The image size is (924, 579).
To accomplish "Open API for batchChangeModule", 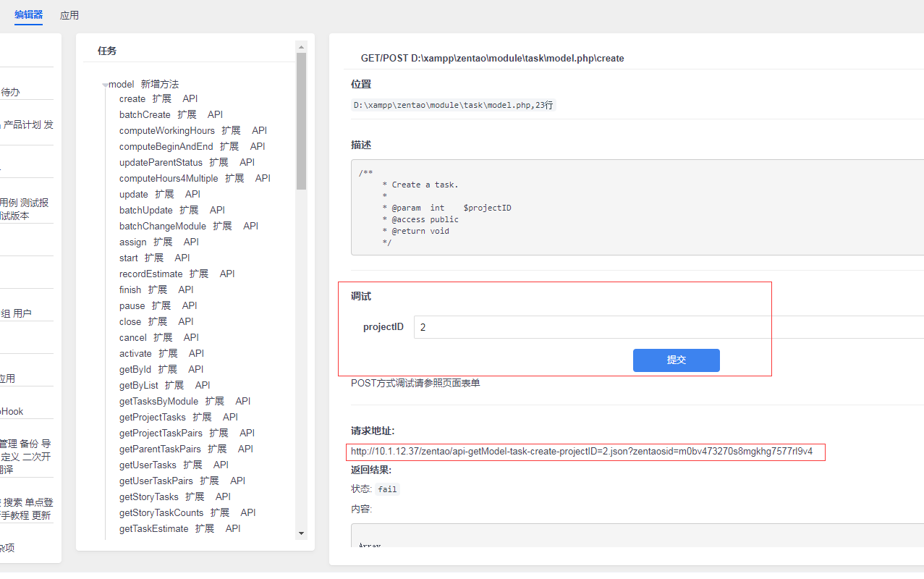I will point(250,226).
